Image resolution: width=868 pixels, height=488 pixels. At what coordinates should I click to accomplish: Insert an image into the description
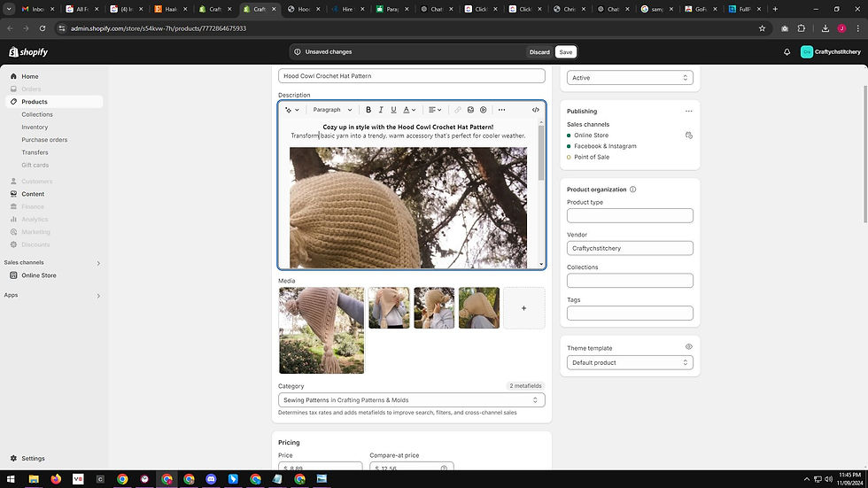click(x=470, y=110)
